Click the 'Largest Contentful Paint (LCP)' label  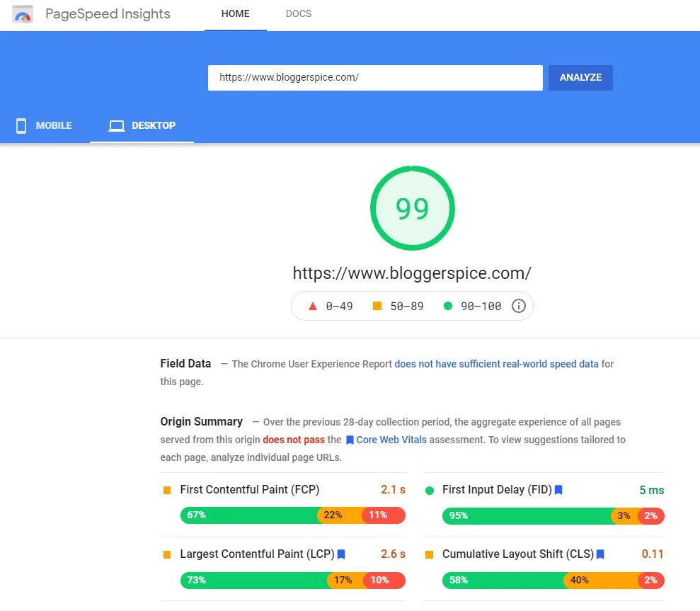(x=257, y=554)
